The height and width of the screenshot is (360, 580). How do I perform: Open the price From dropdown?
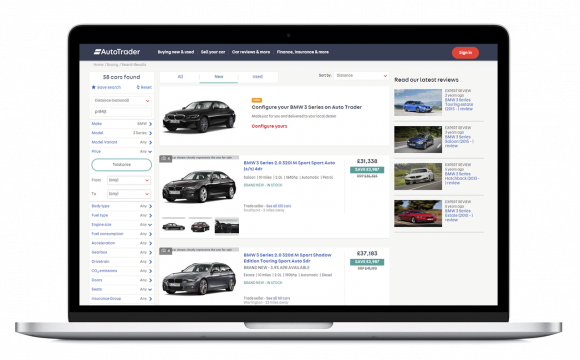click(129, 180)
